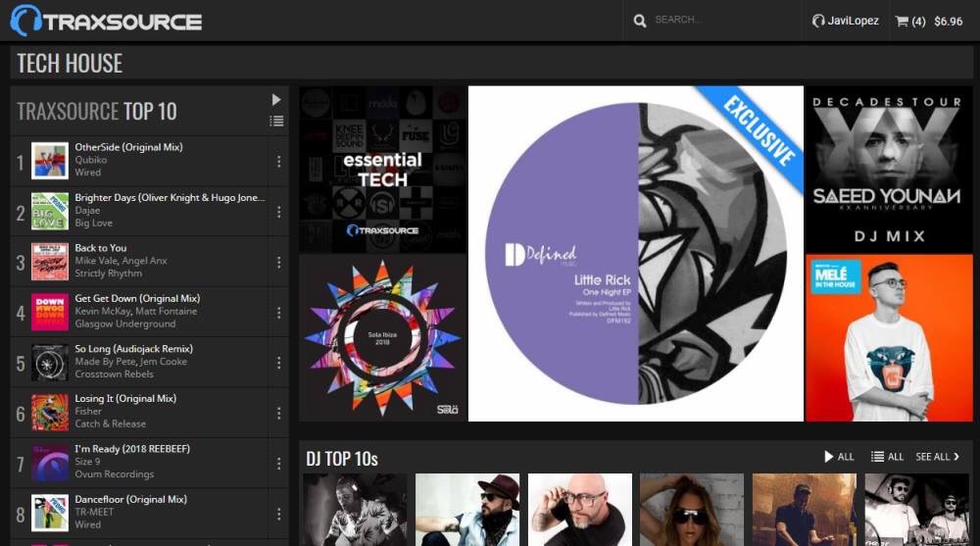Image resolution: width=980 pixels, height=546 pixels.
Task: Open artist Fisher link
Action: (88, 411)
